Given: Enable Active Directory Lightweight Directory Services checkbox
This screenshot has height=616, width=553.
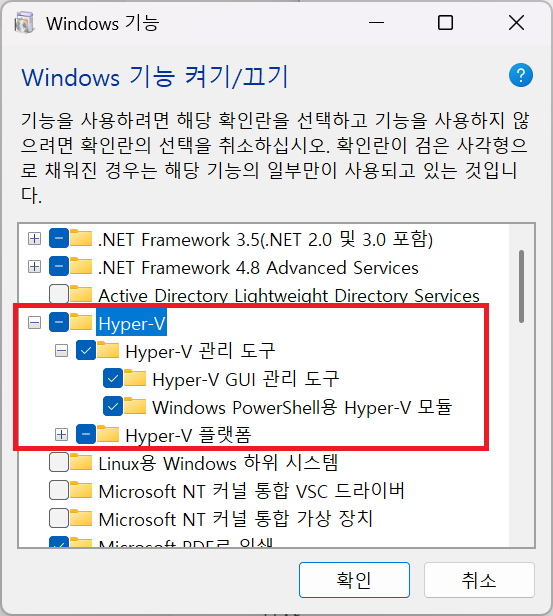Looking at the screenshot, I should (59, 294).
